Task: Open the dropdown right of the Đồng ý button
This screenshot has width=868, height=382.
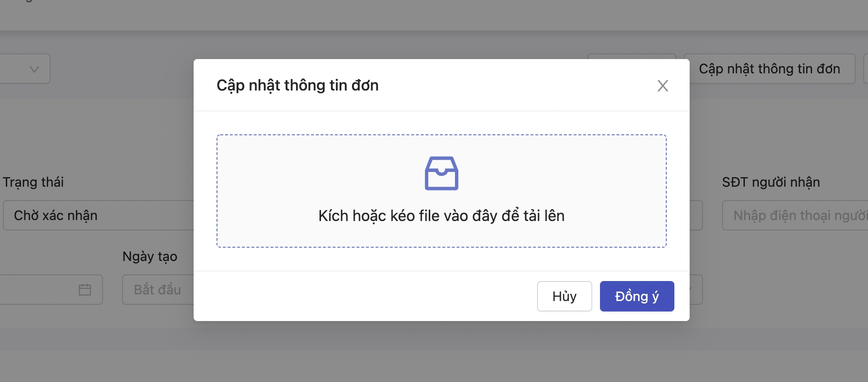Action: 695,290
